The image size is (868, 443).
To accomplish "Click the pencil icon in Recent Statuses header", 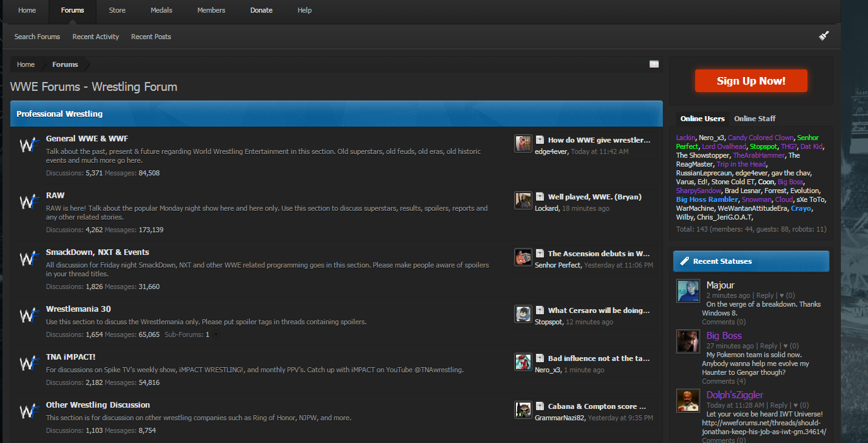I will [x=683, y=261].
